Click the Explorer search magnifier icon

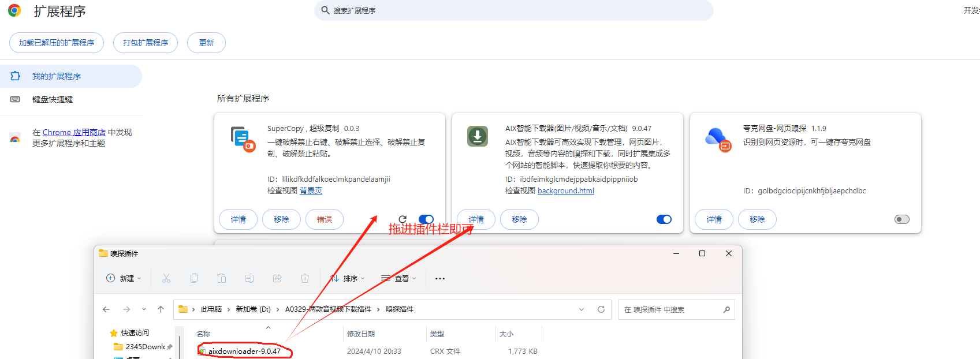(726, 309)
